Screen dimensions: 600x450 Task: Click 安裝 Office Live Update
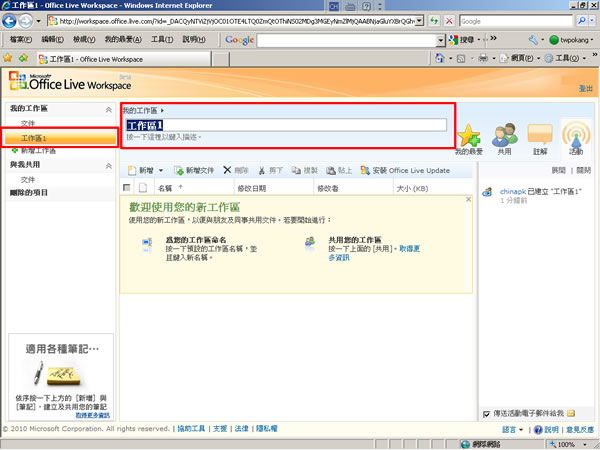405,170
